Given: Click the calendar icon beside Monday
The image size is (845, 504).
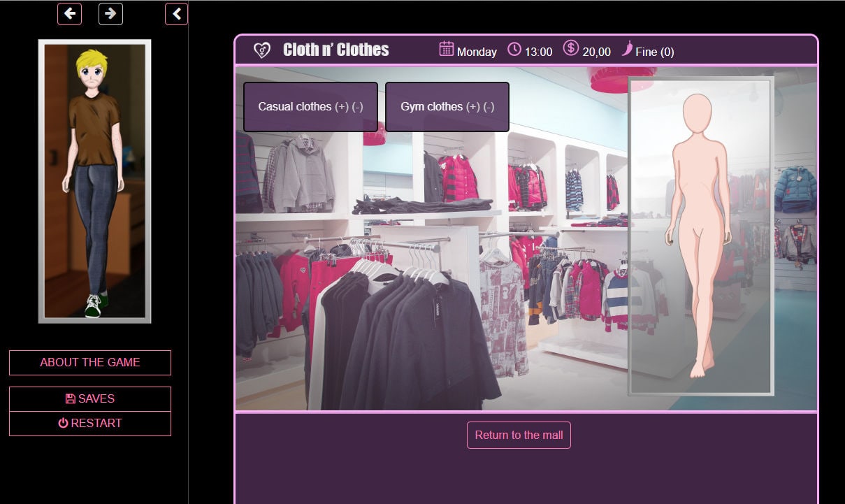Looking at the screenshot, I should [446, 49].
